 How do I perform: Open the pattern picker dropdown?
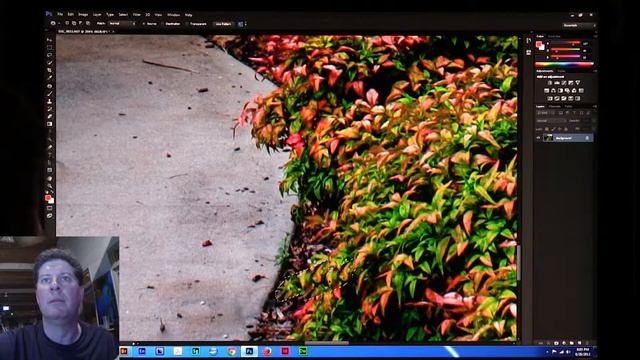pyautogui.click(x=242, y=24)
